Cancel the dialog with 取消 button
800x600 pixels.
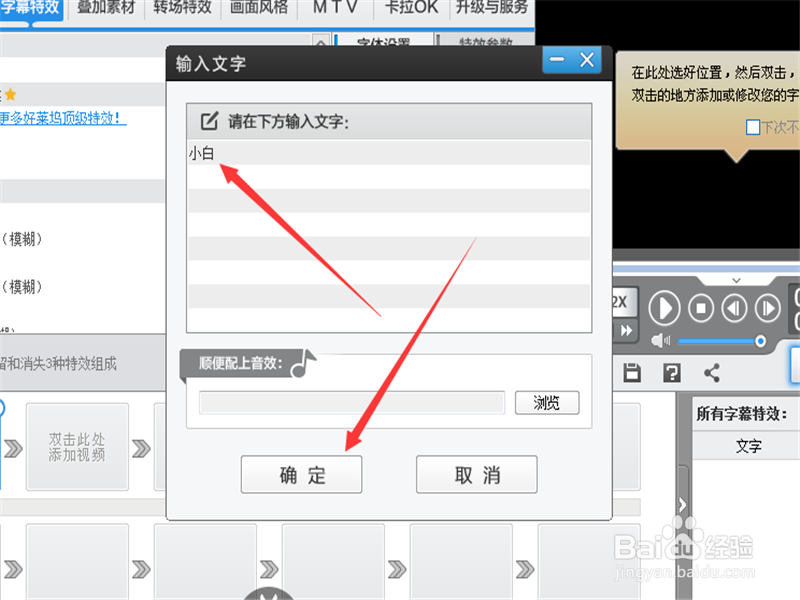coord(477,474)
